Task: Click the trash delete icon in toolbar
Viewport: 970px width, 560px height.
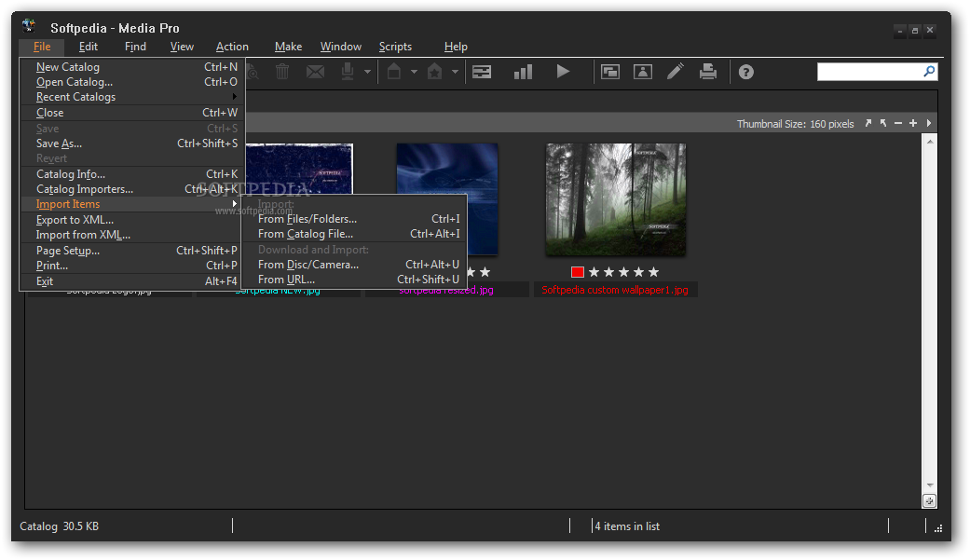Action: pos(282,72)
